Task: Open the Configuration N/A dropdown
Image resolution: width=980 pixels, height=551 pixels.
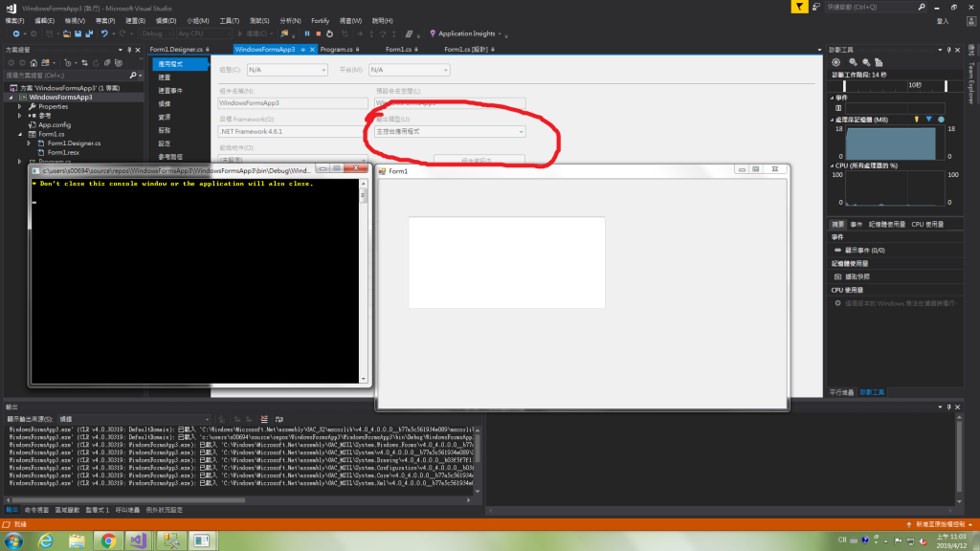Action: click(x=287, y=70)
